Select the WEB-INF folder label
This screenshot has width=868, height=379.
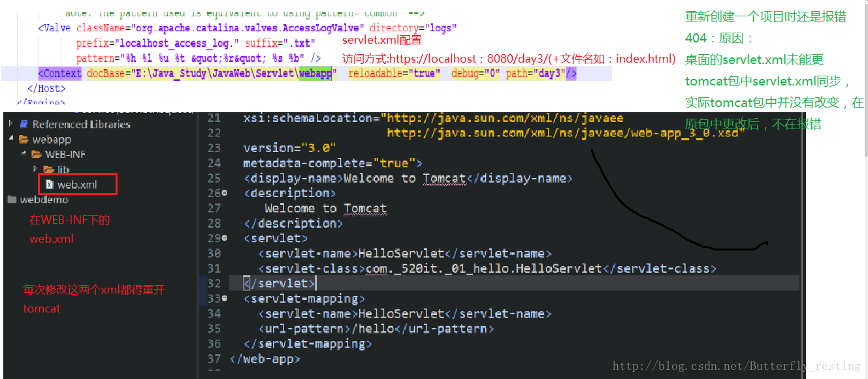click(x=65, y=155)
